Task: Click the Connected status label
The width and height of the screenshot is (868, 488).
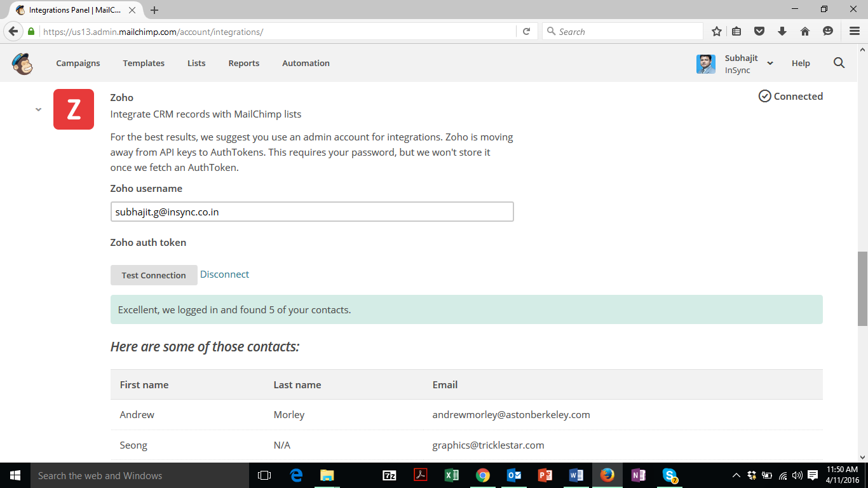Action: point(790,96)
